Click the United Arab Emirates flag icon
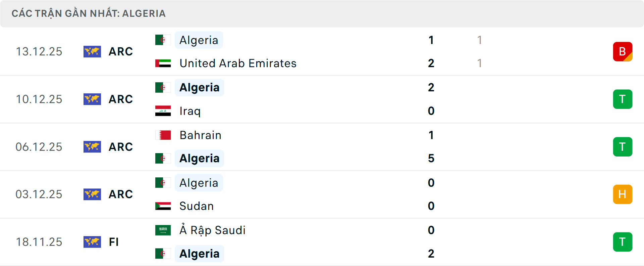Image resolution: width=644 pixels, height=266 pixels. (x=163, y=63)
